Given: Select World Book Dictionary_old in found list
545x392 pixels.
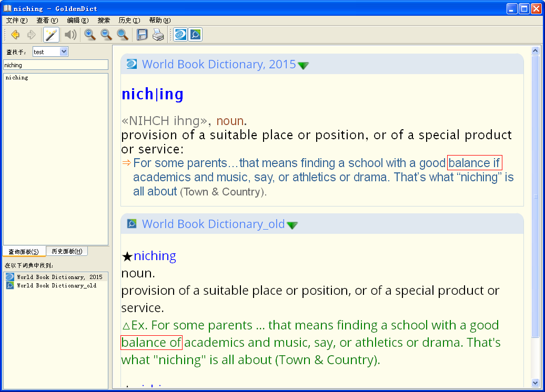Looking at the screenshot, I should 56,285.
